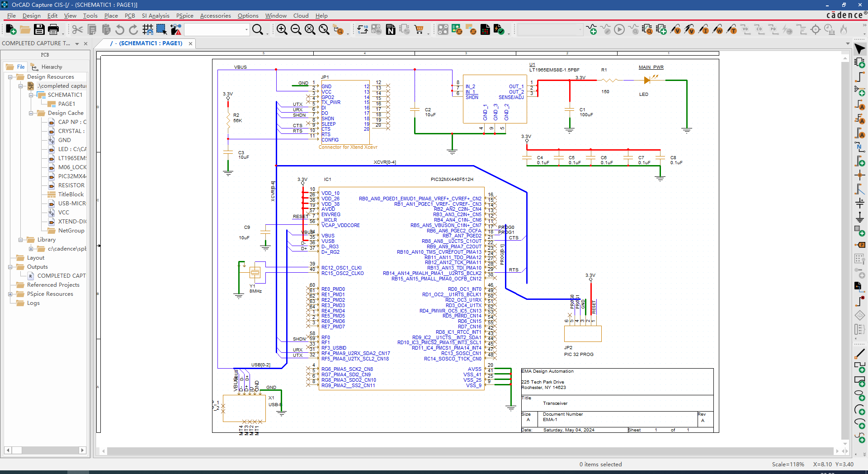The height and width of the screenshot is (474, 868).
Task: Select NetGroup folder in the tree
Action: (71, 231)
